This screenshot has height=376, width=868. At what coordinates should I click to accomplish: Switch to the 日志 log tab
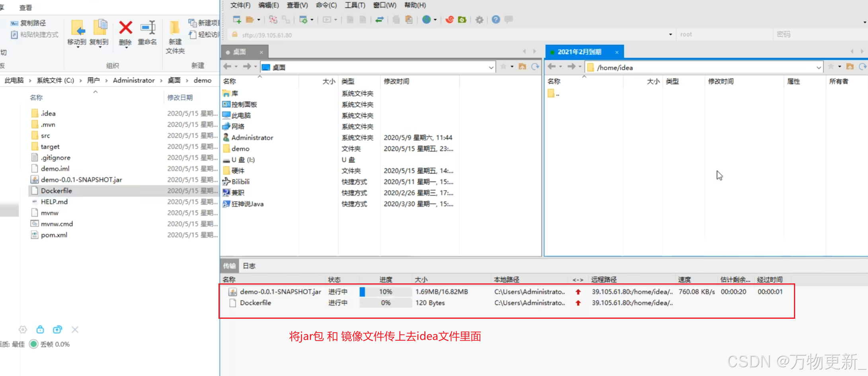tap(249, 266)
